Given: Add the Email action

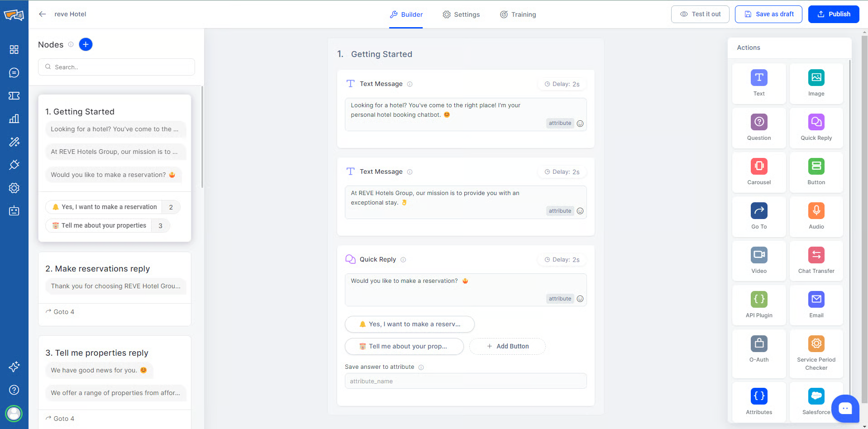Looking at the screenshot, I should [x=816, y=305].
